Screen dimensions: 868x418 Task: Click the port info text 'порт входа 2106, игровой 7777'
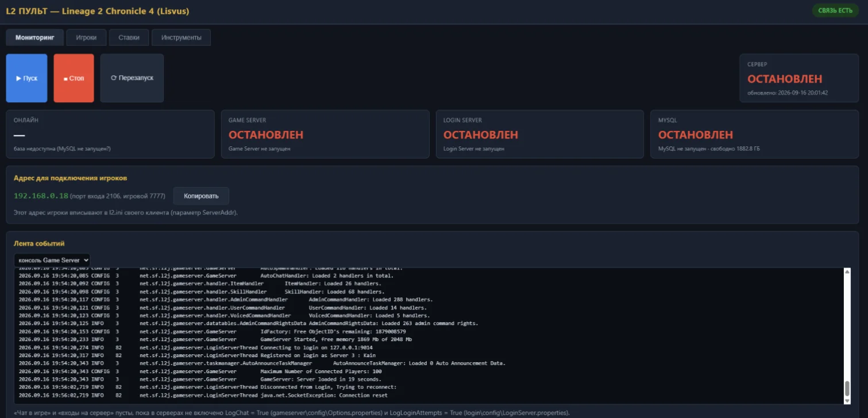(117, 196)
